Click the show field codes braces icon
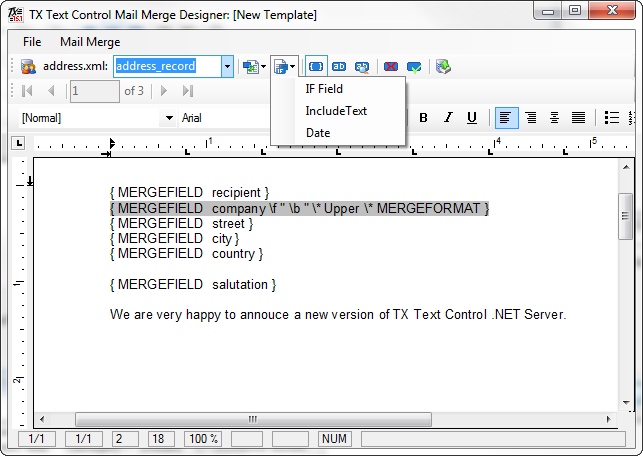The width and height of the screenshot is (643, 456). coord(316,67)
